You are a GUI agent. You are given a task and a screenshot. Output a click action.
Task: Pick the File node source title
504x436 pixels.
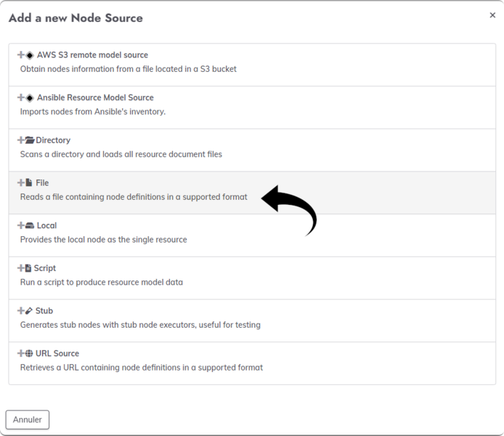pos(42,183)
